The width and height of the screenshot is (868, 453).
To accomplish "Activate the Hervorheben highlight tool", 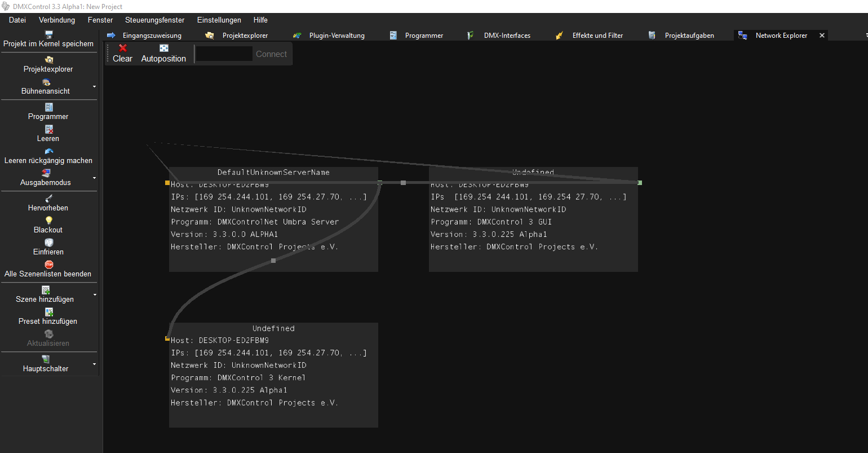I will [48, 199].
